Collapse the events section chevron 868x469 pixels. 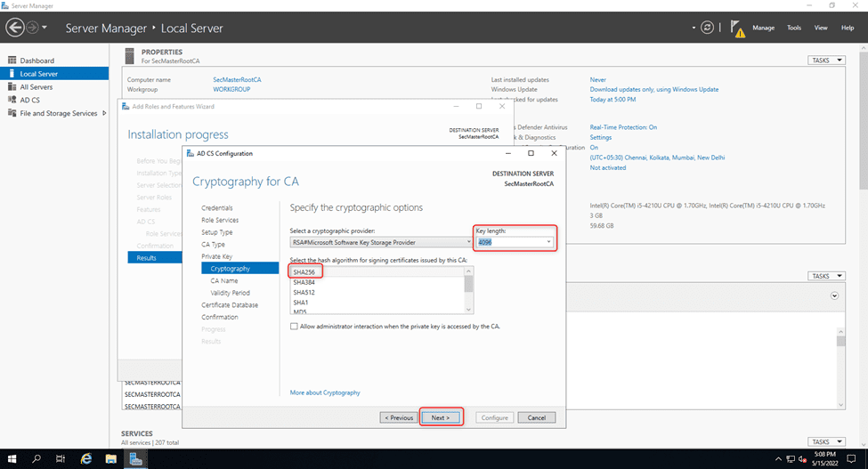point(834,295)
